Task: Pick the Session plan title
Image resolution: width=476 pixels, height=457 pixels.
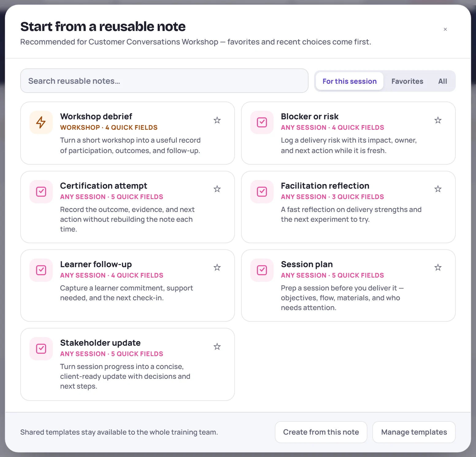Action: coord(307,264)
